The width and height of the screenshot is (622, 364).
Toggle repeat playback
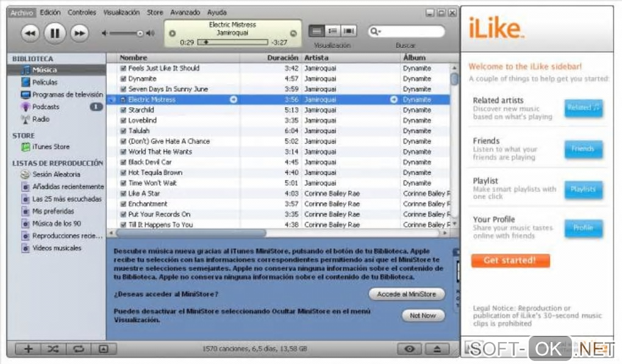click(79, 349)
